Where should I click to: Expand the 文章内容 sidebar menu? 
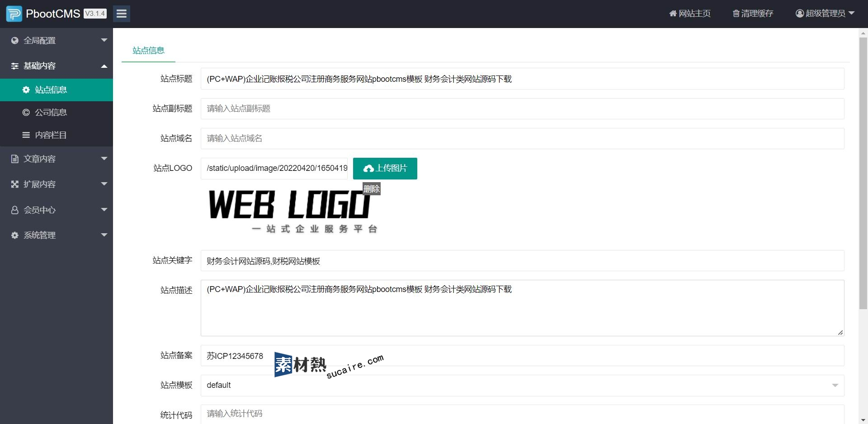click(x=56, y=159)
